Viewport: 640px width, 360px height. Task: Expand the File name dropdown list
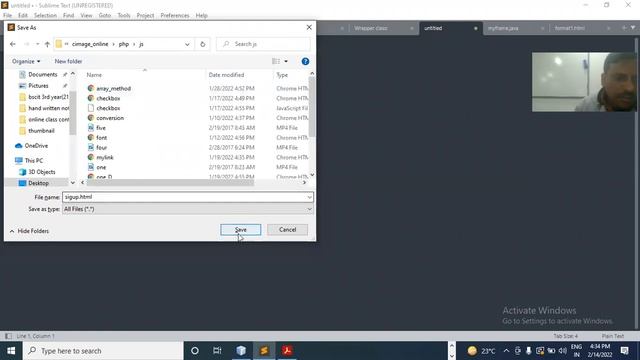[309, 197]
